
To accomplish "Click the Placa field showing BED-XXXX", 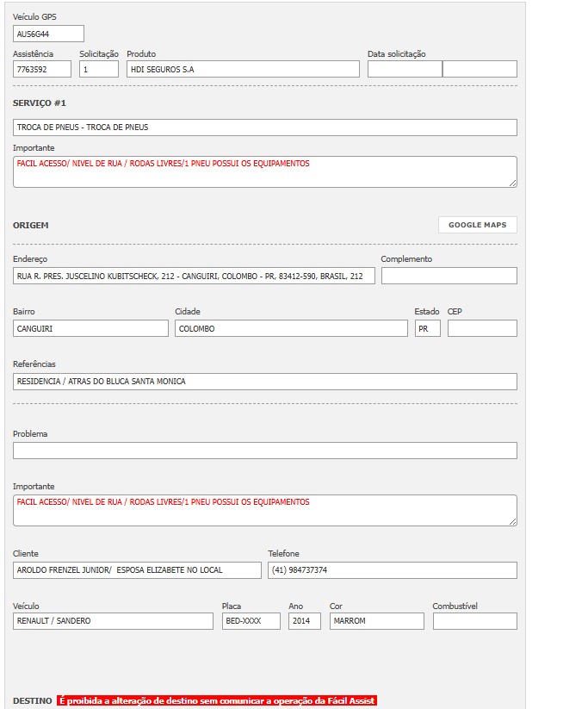I will pyautogui.click(x=251, y=621).
